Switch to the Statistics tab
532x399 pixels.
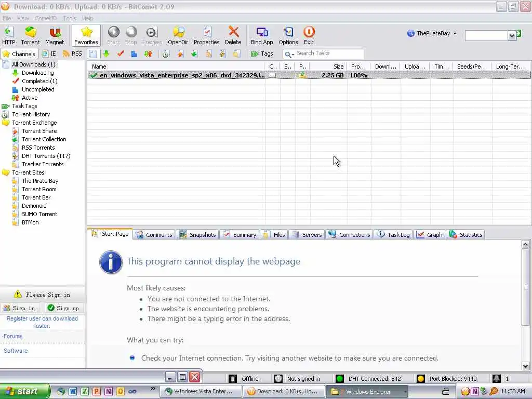[466, 234]
